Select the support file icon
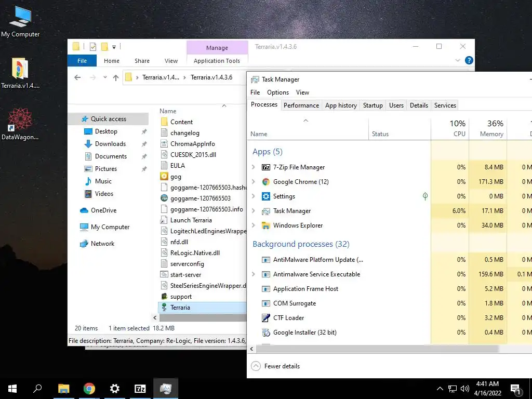Screen dimensions: 532x399 pos(164,297)
